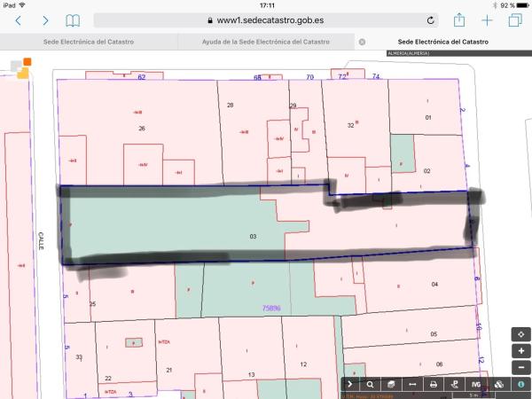Go back to previous page
The width and height of the screenshot is (532, 399).
point(18,20)
